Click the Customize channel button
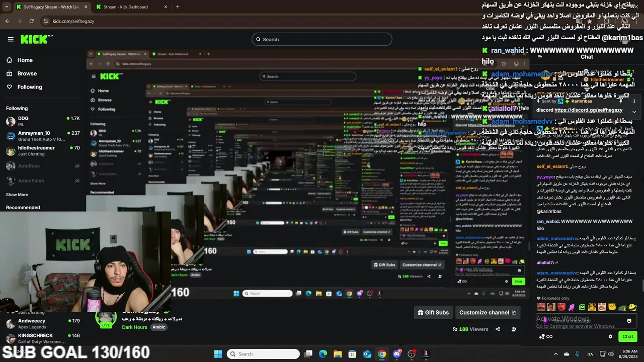The width and height of the screenshot is (644, 362). [488, 312]
